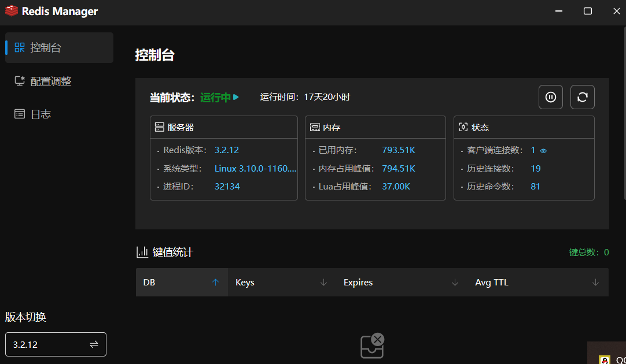Screen dimensions: 626x364
Task: Sort table by Avg TTL column arrow
Action: (596, 283)
